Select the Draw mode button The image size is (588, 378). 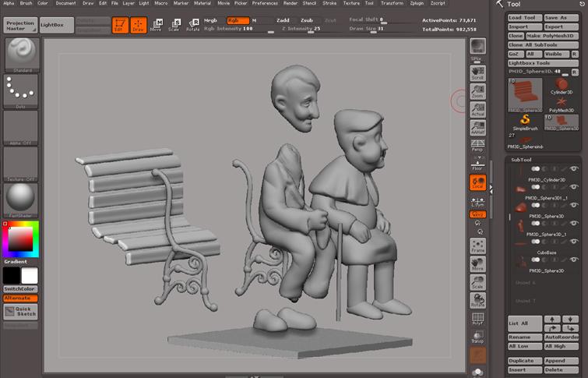coord(138,26)
